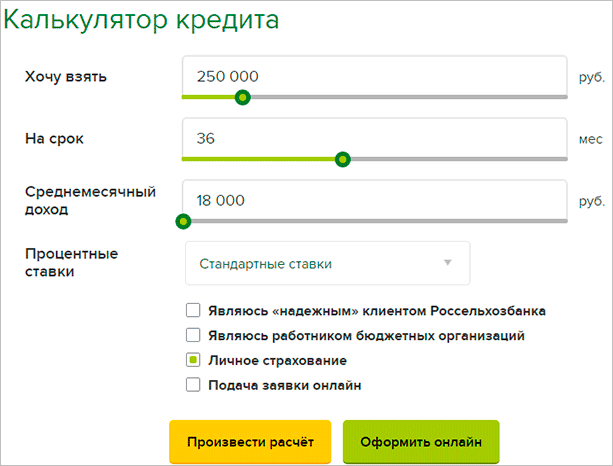Click the loan term field showing 36
Image resolution: width=613 pixels, height=466 pixels.
click(374, 138)
